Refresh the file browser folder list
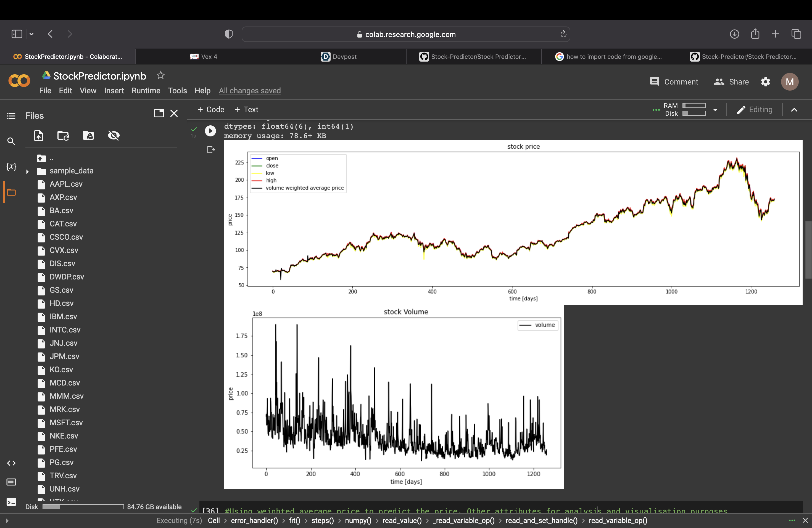 point(63,135)
